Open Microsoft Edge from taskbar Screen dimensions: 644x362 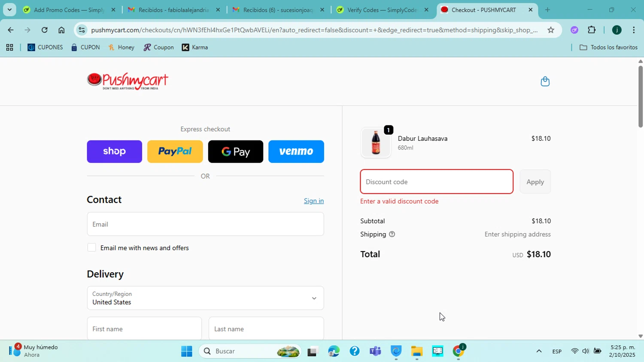point(334,351)
